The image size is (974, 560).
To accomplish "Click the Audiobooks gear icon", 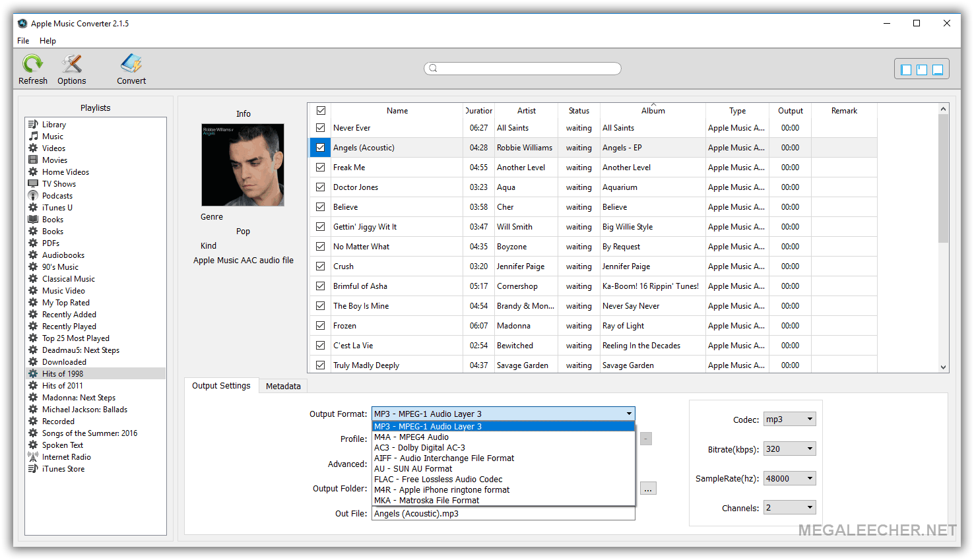I will coord(33,255).
